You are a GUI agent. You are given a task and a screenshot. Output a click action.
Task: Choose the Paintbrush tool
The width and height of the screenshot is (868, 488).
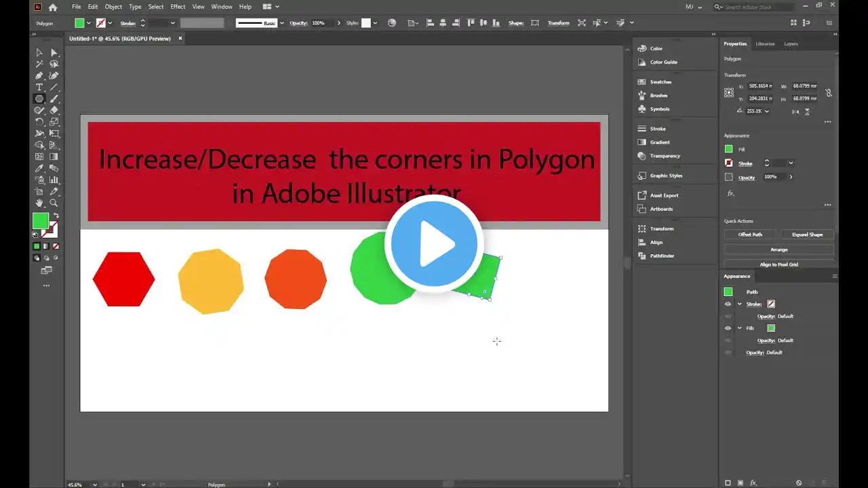click(x=54, y=98)
